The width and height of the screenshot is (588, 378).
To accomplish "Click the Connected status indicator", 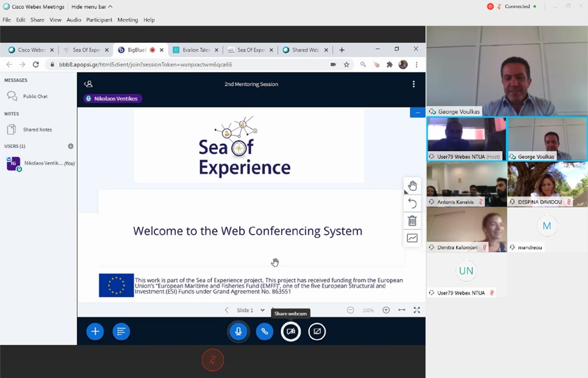I will [520, 6].
